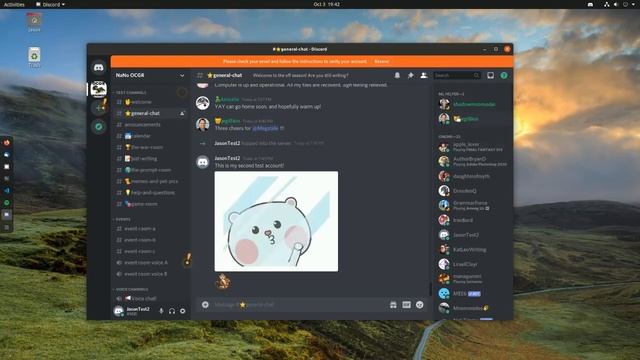
Task: Toggle deafen headphones icon
Action: [172, 311]
